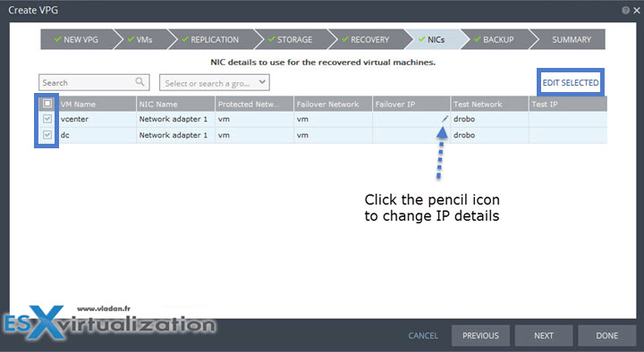This screenshot has height=352, width=644.
Task: Close the Create VPG dialog
Action: (x=637, y=10)
